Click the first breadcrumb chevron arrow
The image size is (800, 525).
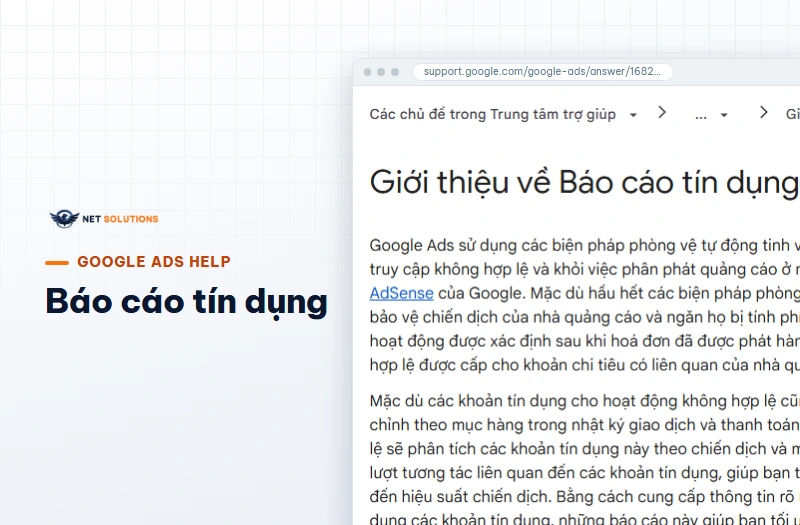662,112
